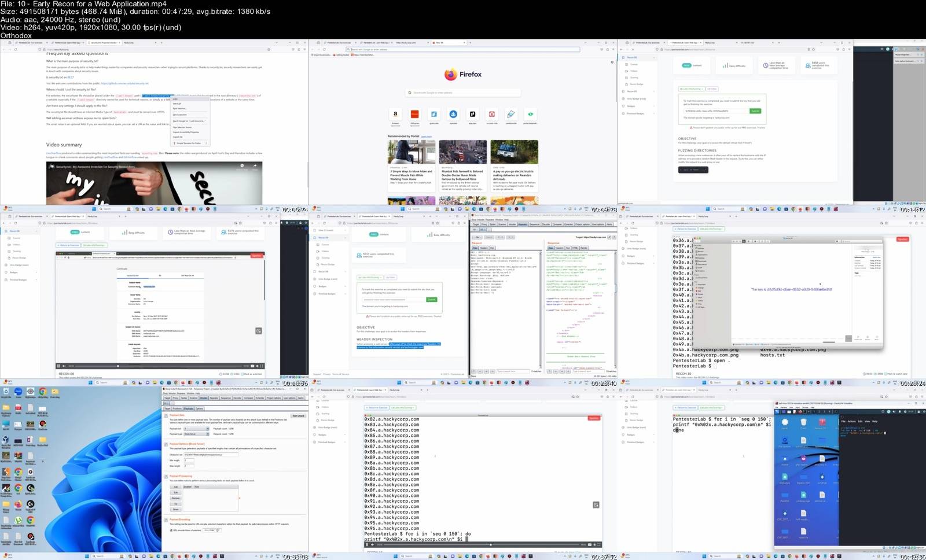
Task: Click play/pause control in 00:37:52 video player
Action: point(367,544)
